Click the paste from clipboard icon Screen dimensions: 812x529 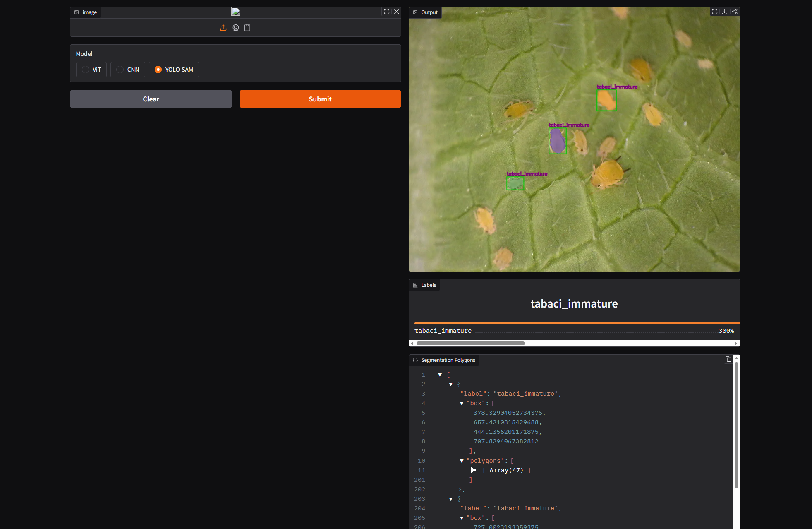point(247,28)
